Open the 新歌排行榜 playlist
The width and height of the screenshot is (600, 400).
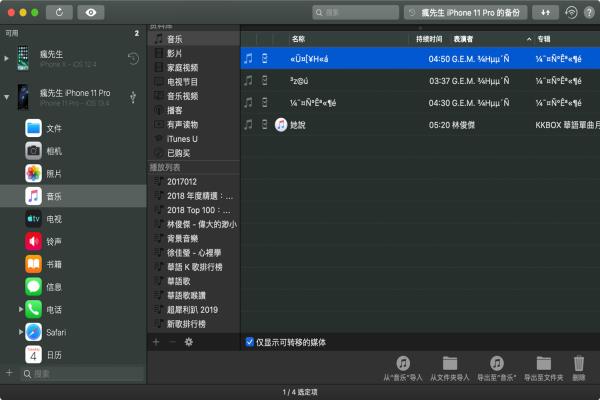[x=194, y=324]
